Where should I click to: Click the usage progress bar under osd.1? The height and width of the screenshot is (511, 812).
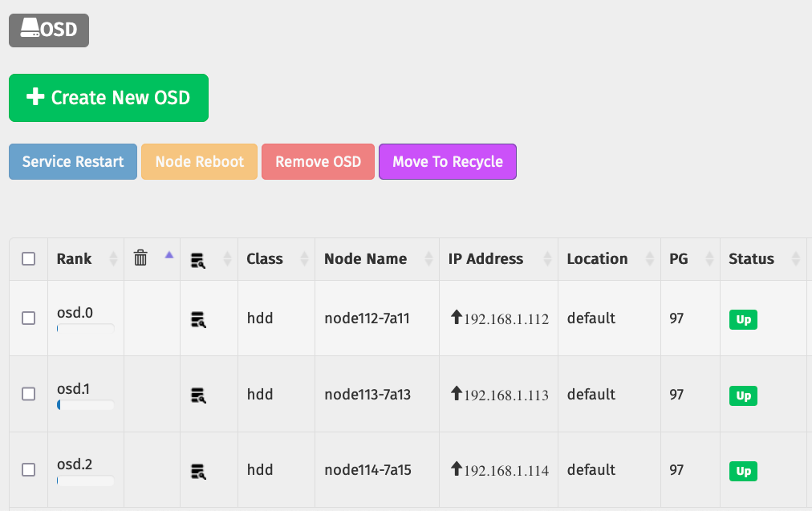(84, 405)
